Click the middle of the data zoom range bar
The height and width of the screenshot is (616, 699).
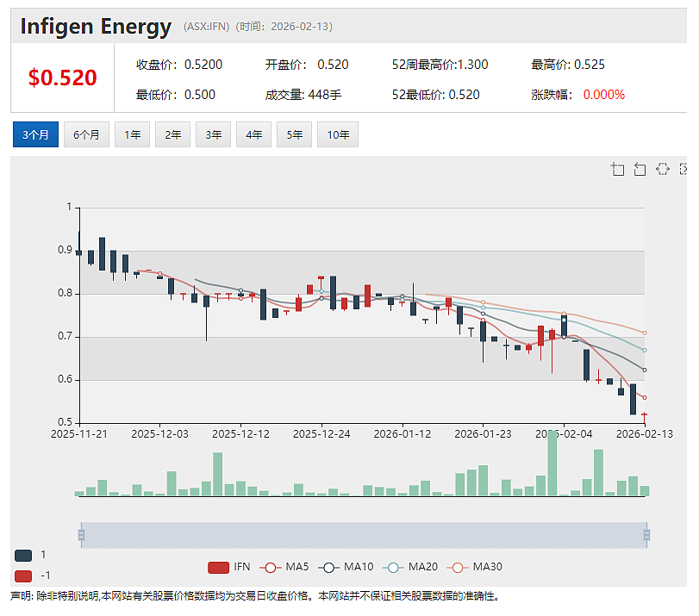(364, 534)
